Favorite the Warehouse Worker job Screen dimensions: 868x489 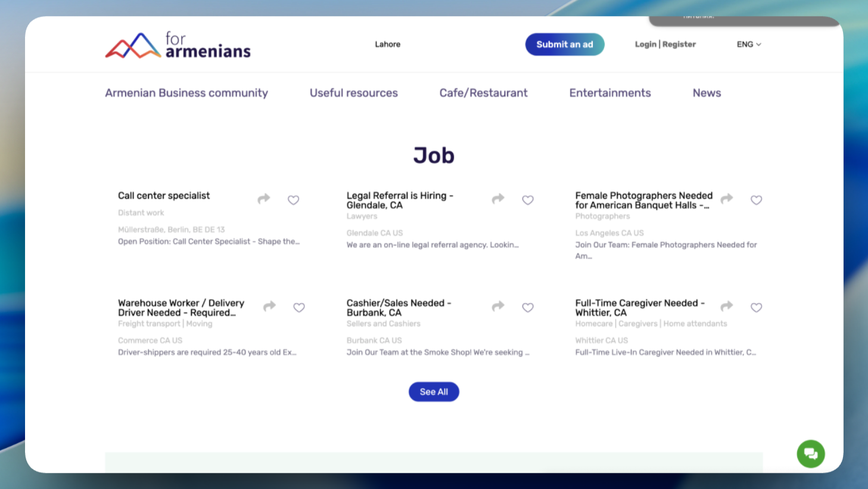(x=299, y=307)
